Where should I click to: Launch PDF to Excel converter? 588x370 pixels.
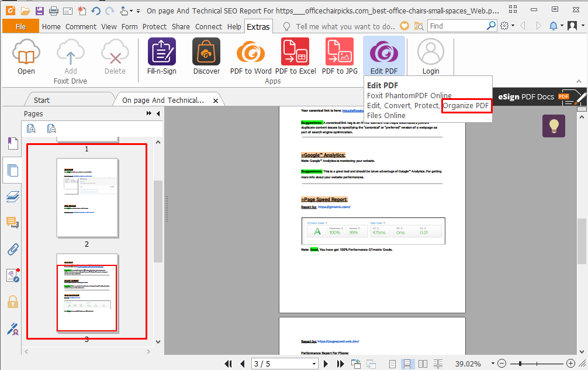(296, 56)
